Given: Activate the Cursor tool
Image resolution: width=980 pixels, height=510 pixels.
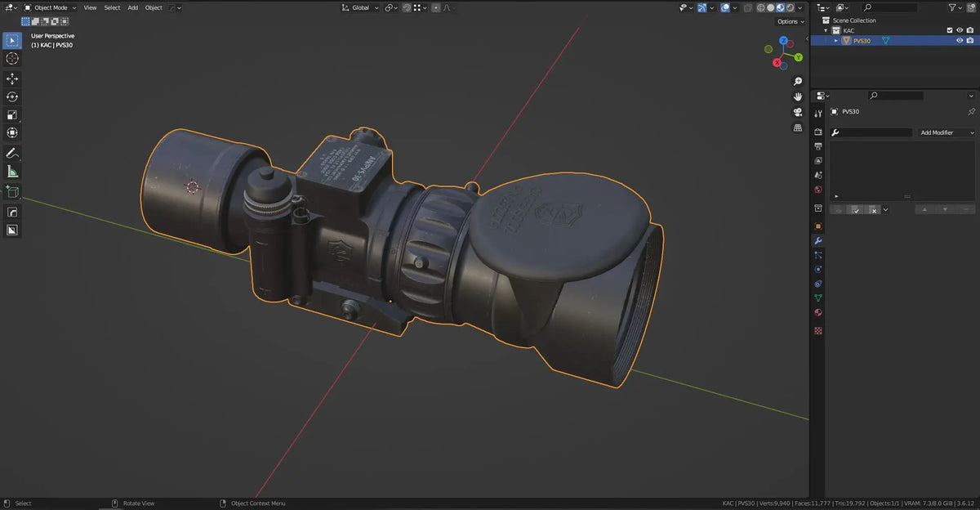Looking at the screenshot, I should point(12,59).
